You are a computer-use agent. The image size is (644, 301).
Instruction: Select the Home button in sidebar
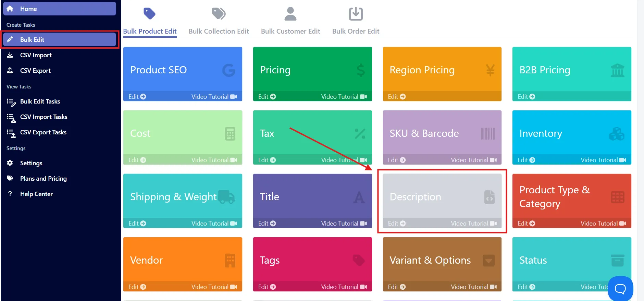coord(60,9)
